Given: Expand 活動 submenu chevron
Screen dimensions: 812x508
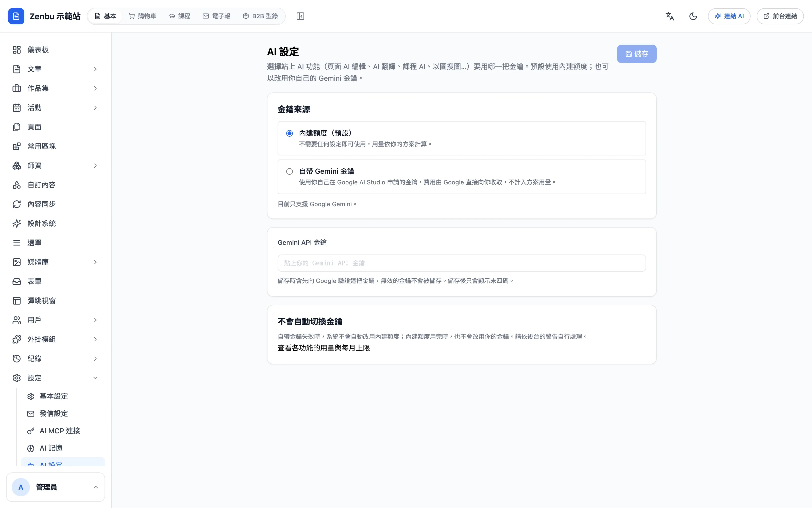Looking at the screenshot, I should pos(95,107).
